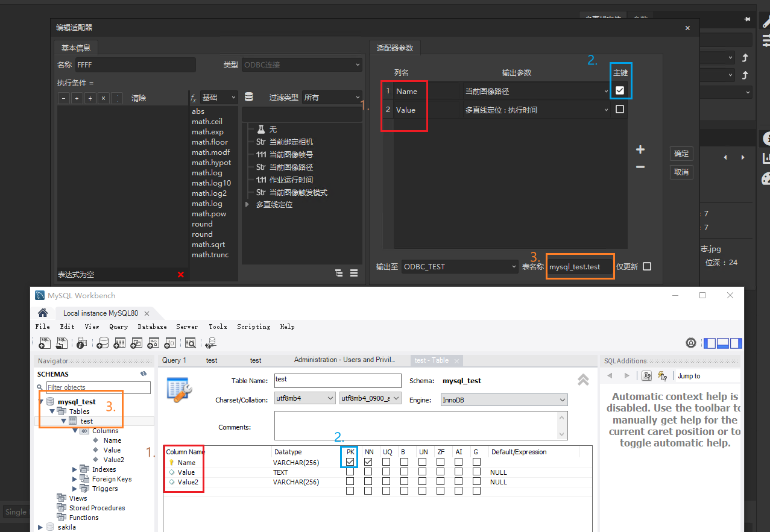The image size is (770, 532).
Task: Toggle NN checkbox for Name column
Action: click(368, 462)
